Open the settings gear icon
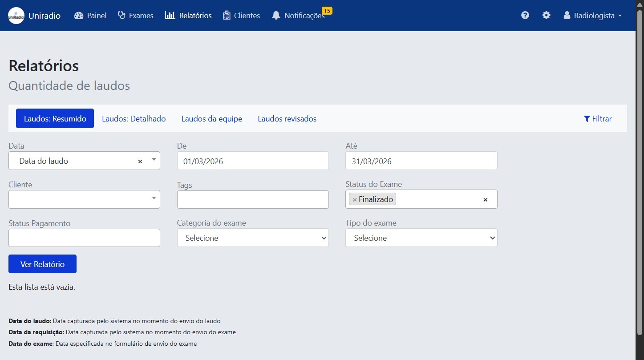The height and width of the screenshot is (360, 644). pos(546,15)
